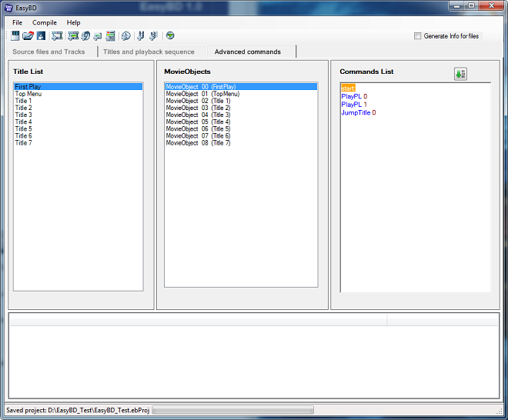This screenshot has height=420, width=508.
Task: Click the first filmstrip icon after save
Action: click(x=57, y=36)
